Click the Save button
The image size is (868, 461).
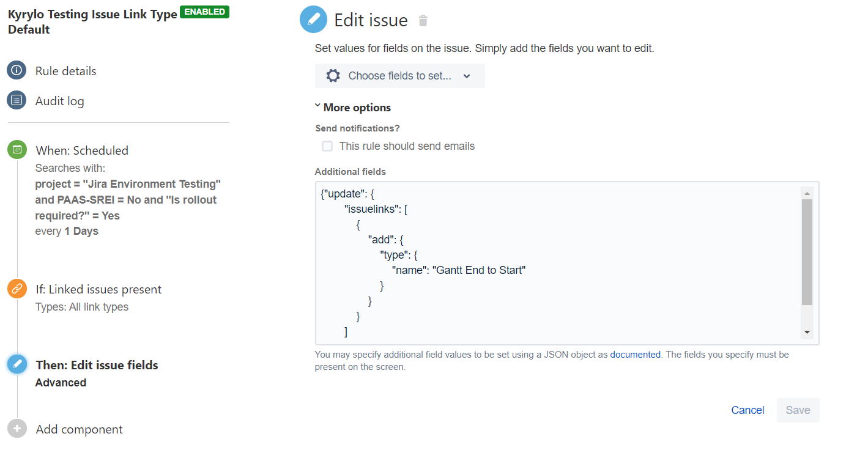(x=798, y=410)
